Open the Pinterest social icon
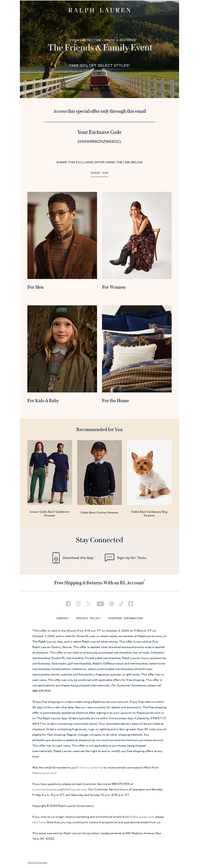This screenshot has width=199, height=868. pyautogui.click(x=111, y=603)
